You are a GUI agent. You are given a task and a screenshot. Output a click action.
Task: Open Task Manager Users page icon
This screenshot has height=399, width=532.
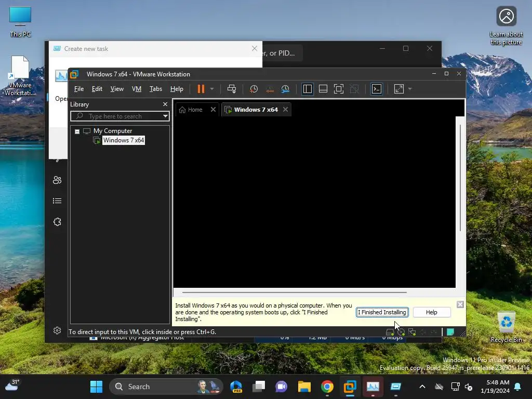[x=57, y=180]
